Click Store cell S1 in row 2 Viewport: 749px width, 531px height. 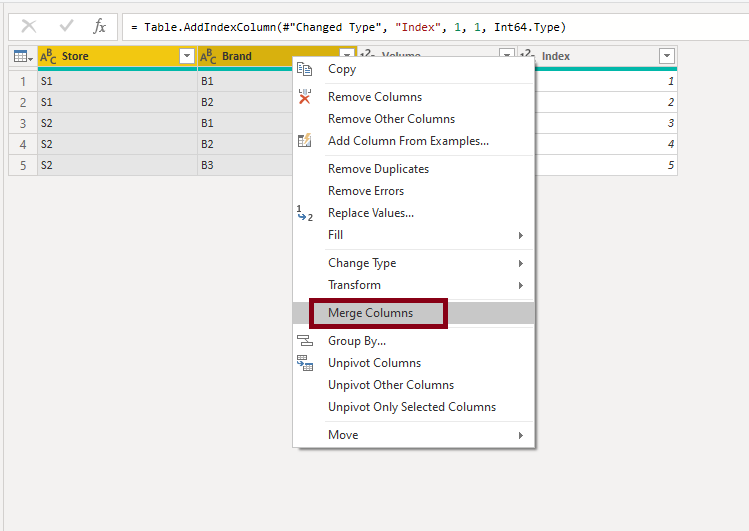coord(118,102)
